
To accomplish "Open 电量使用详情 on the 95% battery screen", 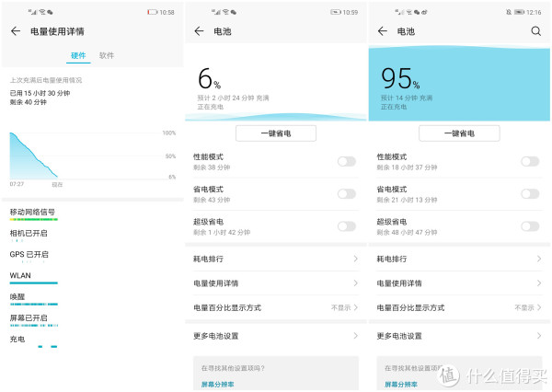I will [x=459, y=283].
